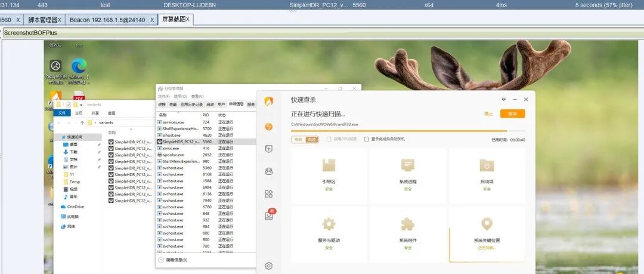Open the 用户 tab in Task Manager
Image resolution: width=644 pixels, height=274 pixels.
(x=221, y=104)
